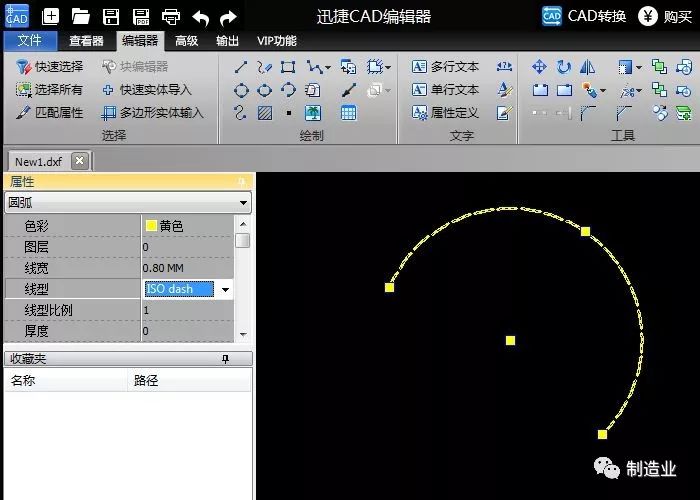The height and width of the screenshot is (500, 700).
Task: Toggle the pin on the 属性 panel
Action: [x=242, y=182]
